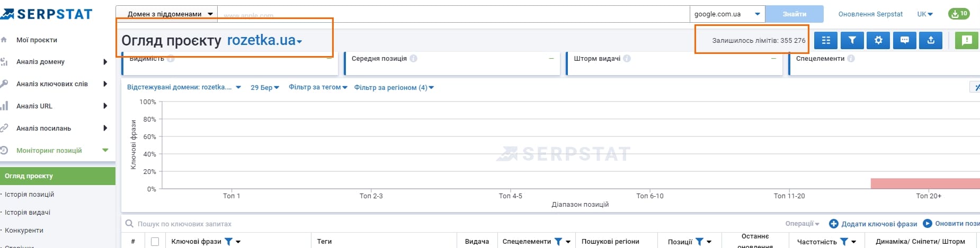The width and height of the screenshot is (980, 248).
Task: Open the Фільтр за регіоном (4) dropdown
Action: tap(394, 88)
